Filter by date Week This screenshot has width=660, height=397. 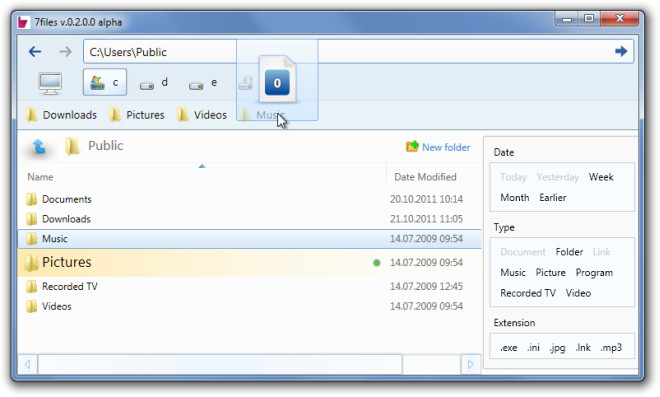(601, 177)
